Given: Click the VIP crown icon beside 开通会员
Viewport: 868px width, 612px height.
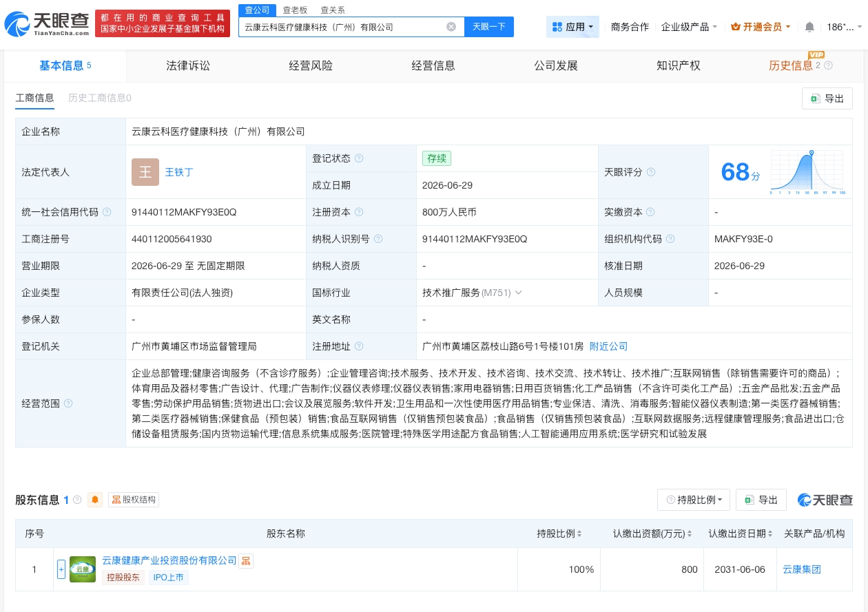Looking at the screenshot, I should (736, 27).
